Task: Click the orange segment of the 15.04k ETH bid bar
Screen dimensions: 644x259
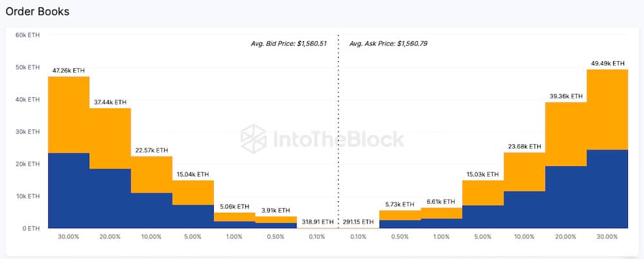Action: pos(193,193)
